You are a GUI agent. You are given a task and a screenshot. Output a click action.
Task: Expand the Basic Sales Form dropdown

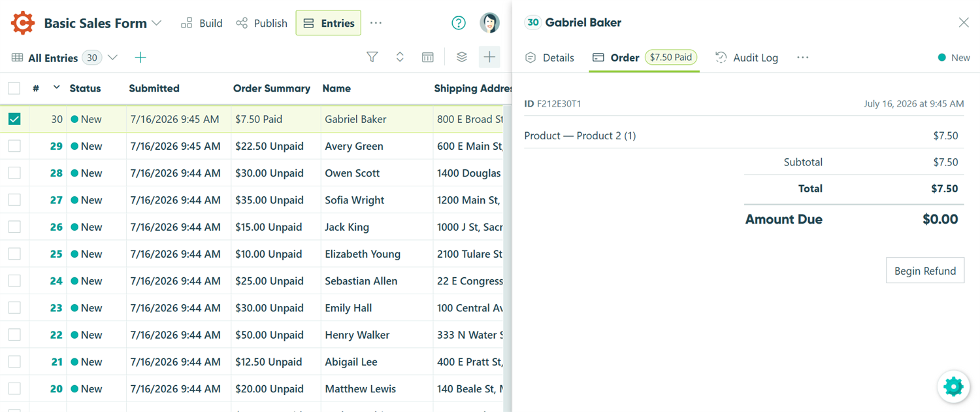[157, 23]
